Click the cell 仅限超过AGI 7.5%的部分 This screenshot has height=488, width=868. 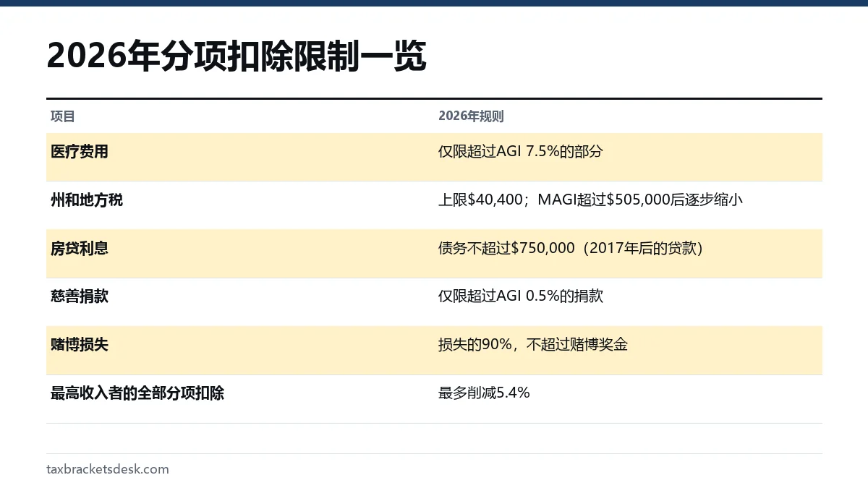click(x=521, y=152)
